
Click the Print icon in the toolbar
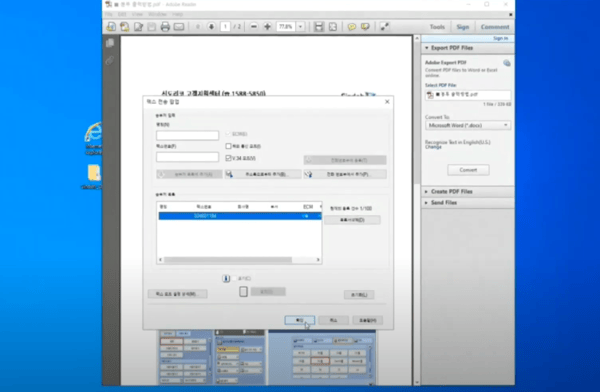pyautogui.click(x=165, y=27)
